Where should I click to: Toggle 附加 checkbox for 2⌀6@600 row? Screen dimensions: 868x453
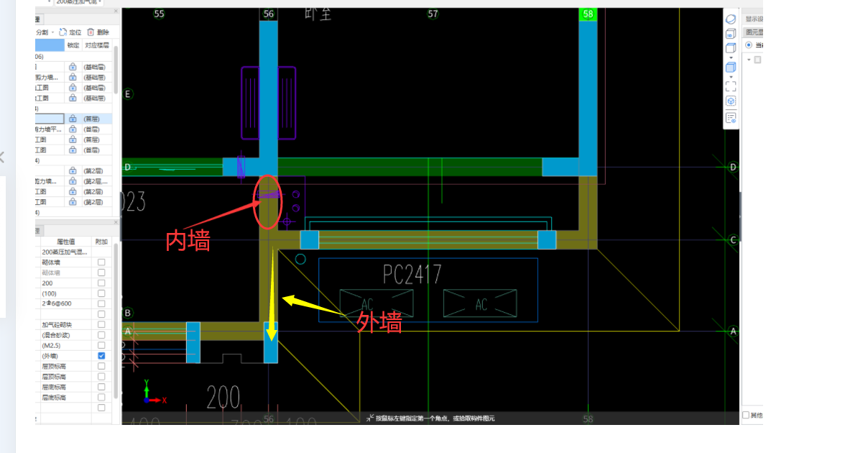[x=101, y=303]
